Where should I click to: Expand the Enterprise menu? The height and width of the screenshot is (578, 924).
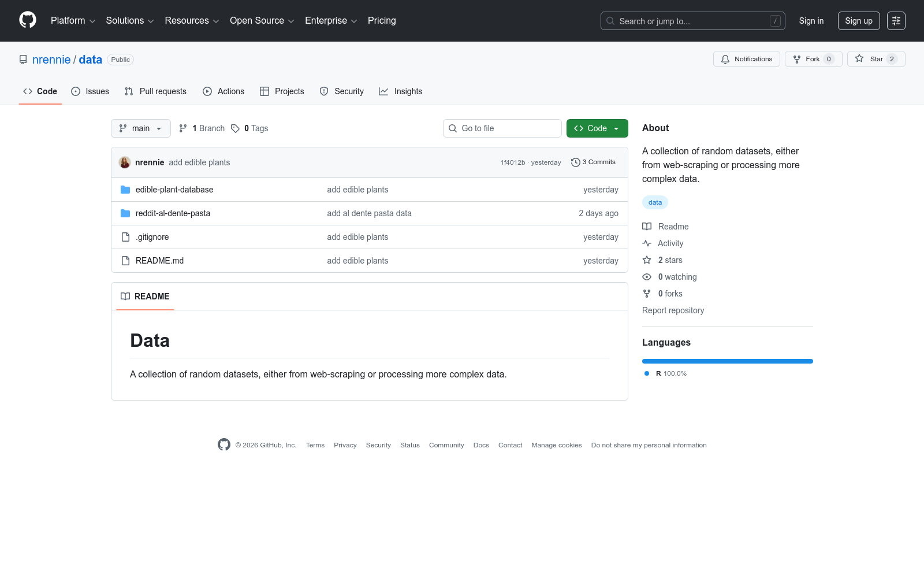point(331,21)
